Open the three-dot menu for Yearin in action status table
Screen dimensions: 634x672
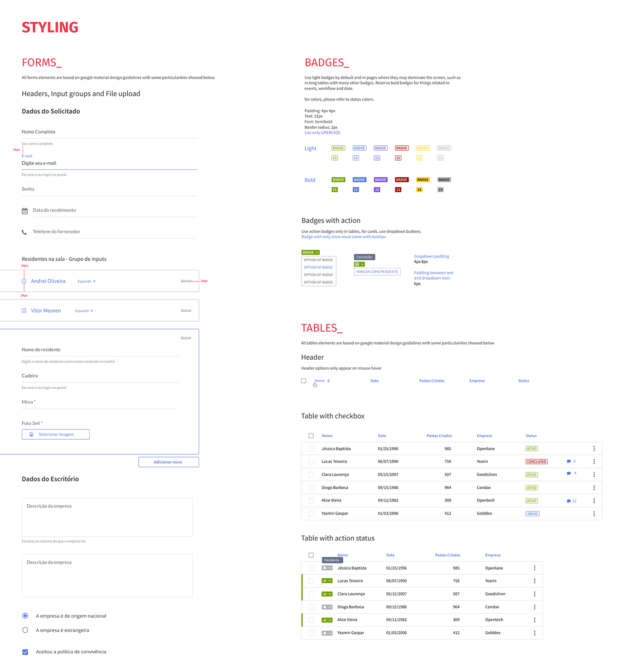click(x=535, y=581)
